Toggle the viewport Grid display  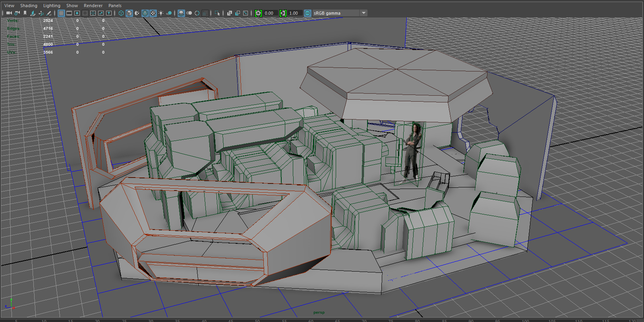coord(61,13)
